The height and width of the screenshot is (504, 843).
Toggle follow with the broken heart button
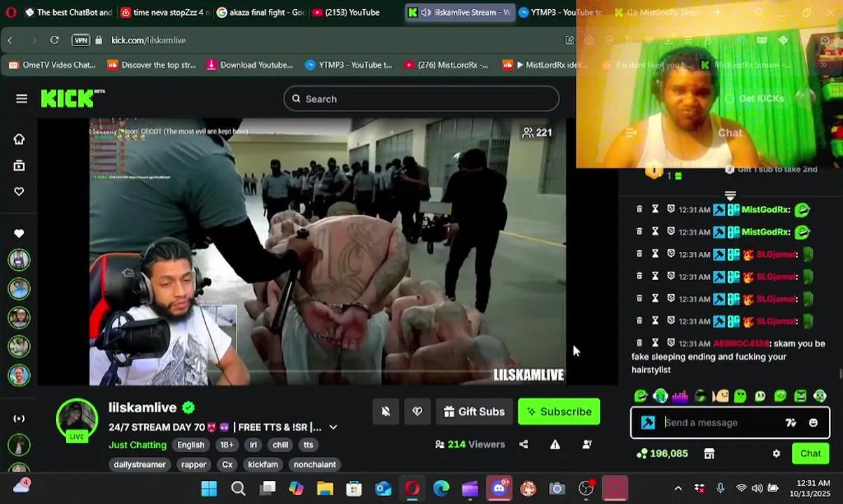pos(417,412)
